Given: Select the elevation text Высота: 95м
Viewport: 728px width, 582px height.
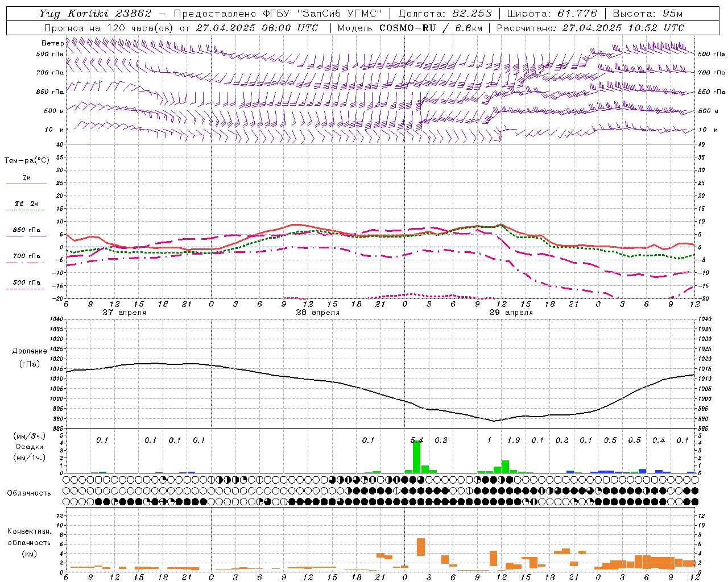Looking at the screenshot, I should coord(648,14).
